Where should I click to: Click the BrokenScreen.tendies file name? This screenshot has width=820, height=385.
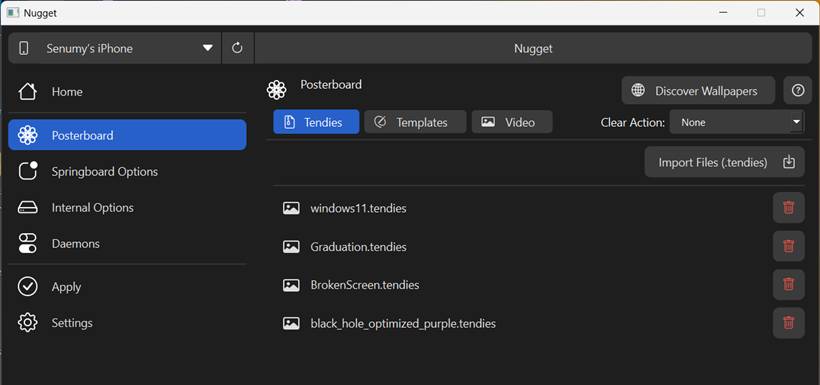[365, 285]
